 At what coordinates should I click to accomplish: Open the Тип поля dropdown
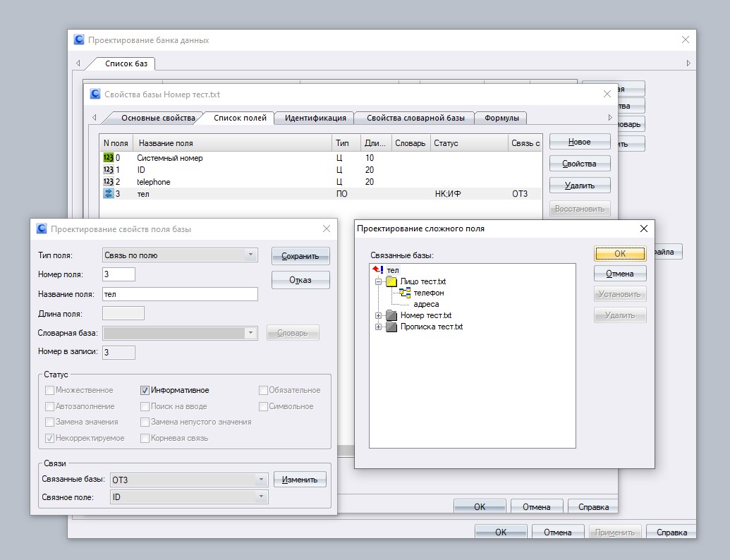(x=250, y=255)
